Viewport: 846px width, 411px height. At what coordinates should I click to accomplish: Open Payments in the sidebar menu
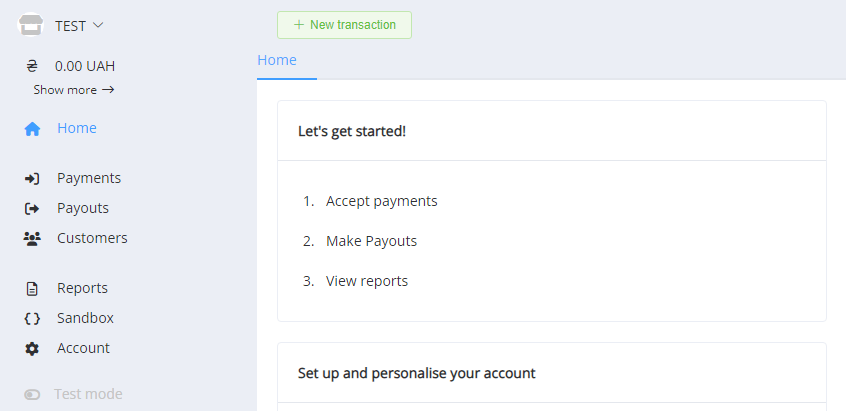tap(89, 178)
